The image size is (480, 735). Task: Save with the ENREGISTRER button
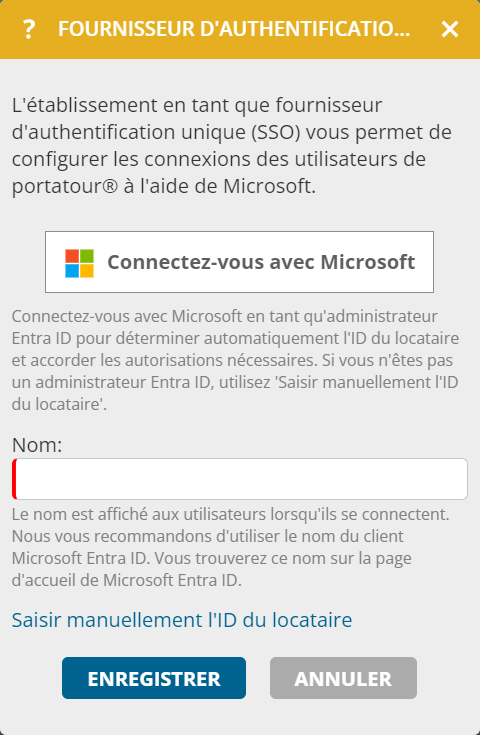tap(154, 678)
